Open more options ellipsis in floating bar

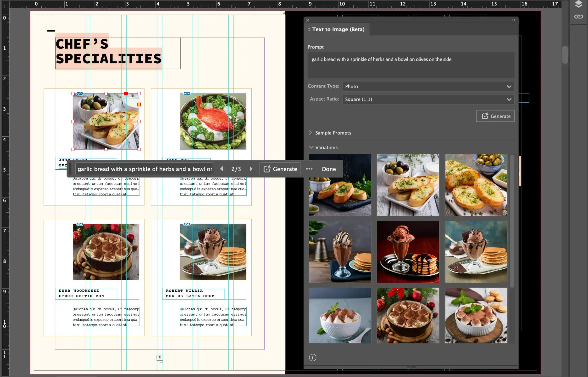pos(309,169)
